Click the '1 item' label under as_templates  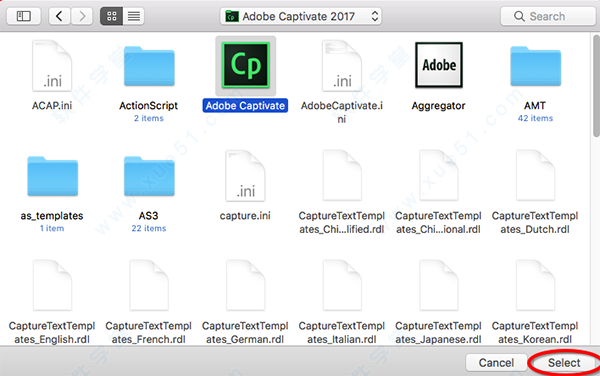pos(52,228)
